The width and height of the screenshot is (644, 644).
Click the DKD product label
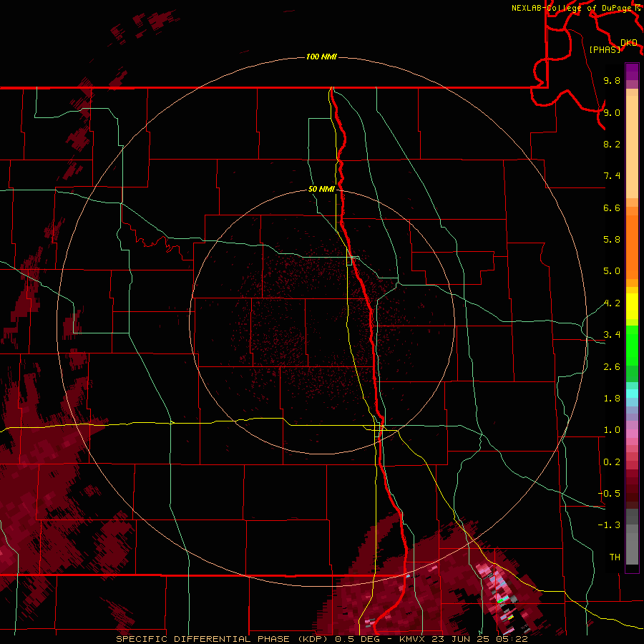pyautogui.click(x=629, y=43)
